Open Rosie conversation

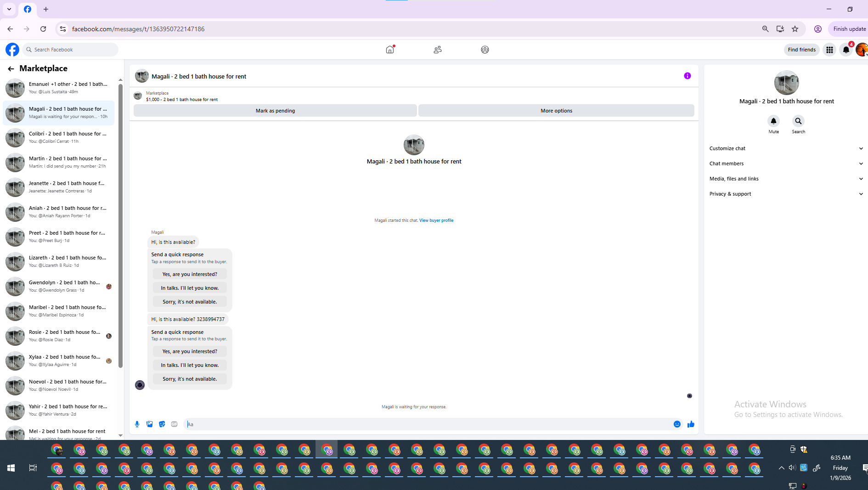59,336
